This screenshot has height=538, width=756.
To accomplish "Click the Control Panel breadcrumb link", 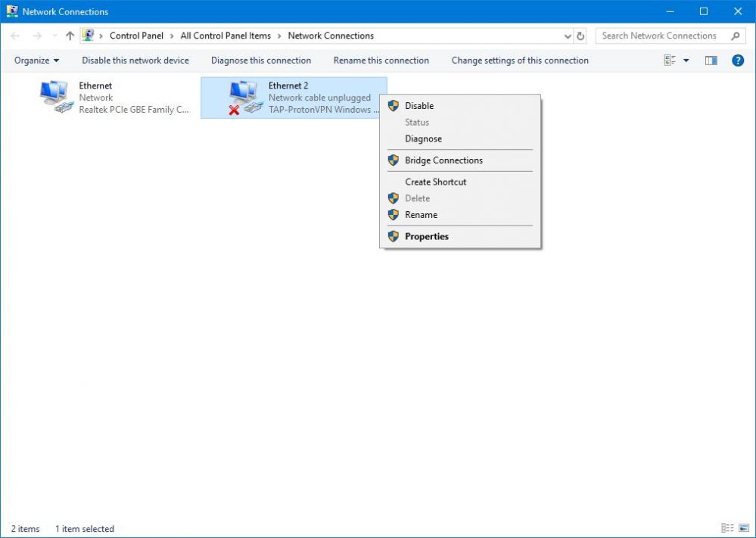I will (x=136, y=36).
